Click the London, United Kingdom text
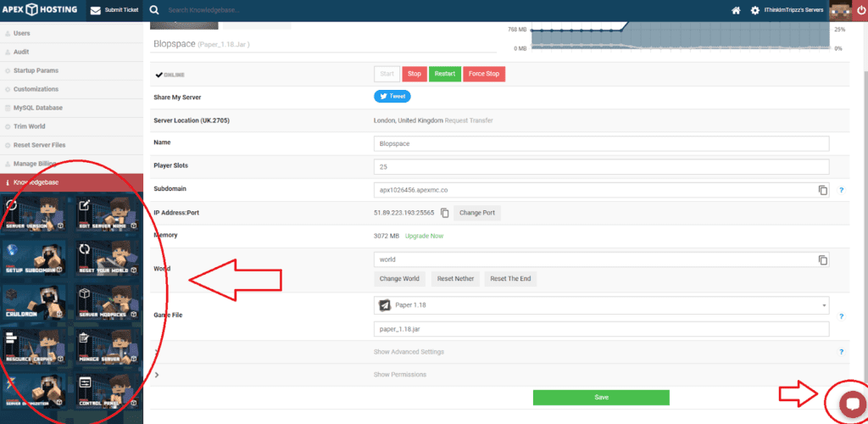 (409, 120)
